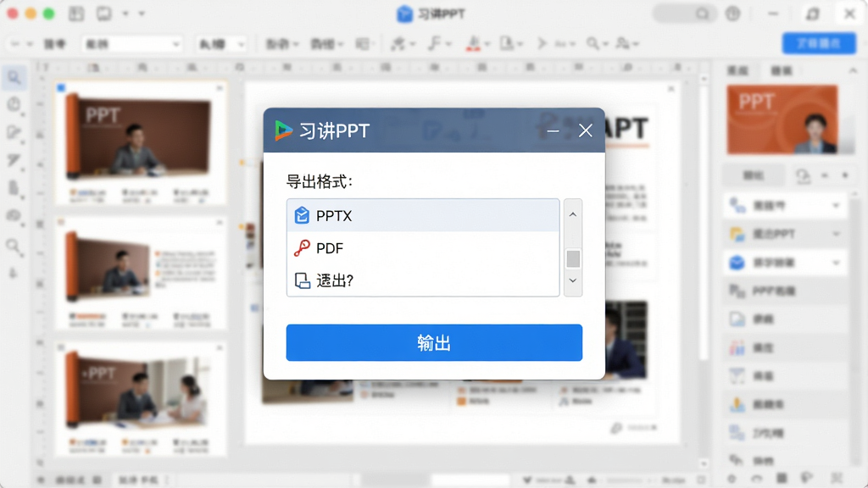Click the app logo in the main title bar

(404, 14)
